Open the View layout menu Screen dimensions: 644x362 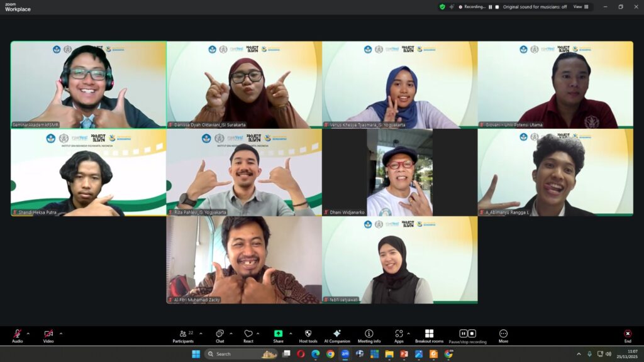pyautogui.click(x=580, y=7)
